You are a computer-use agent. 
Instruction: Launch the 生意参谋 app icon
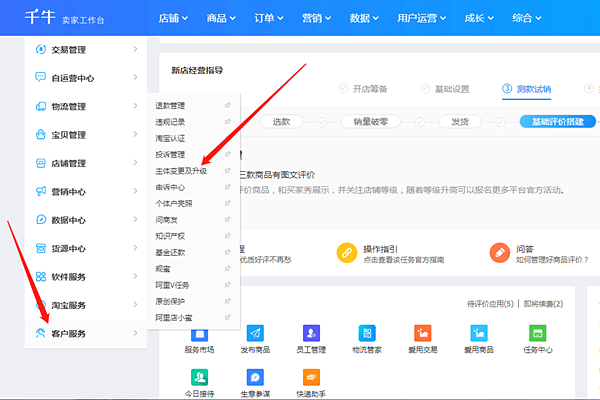point(255,377)
